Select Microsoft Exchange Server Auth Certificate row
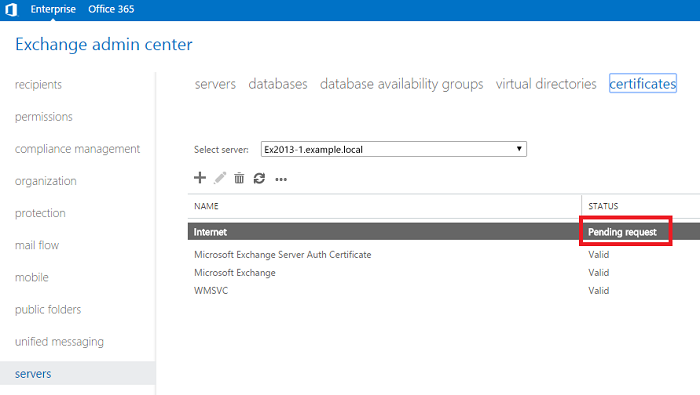Viewport: 700px width, 395px height. click(444, 254)
